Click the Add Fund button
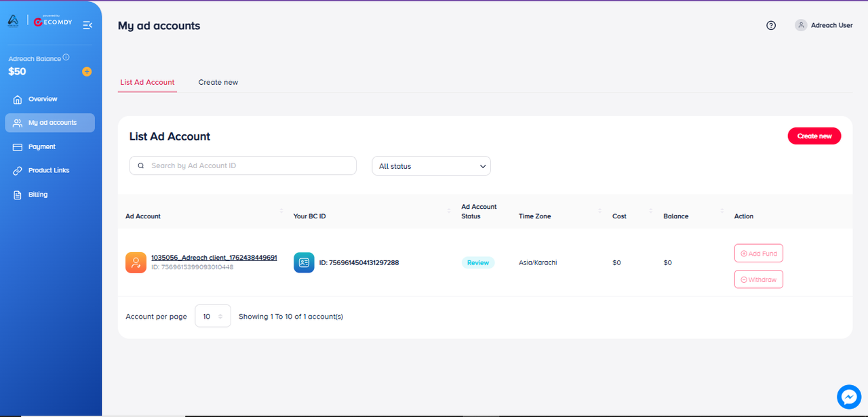 [758, 254]
